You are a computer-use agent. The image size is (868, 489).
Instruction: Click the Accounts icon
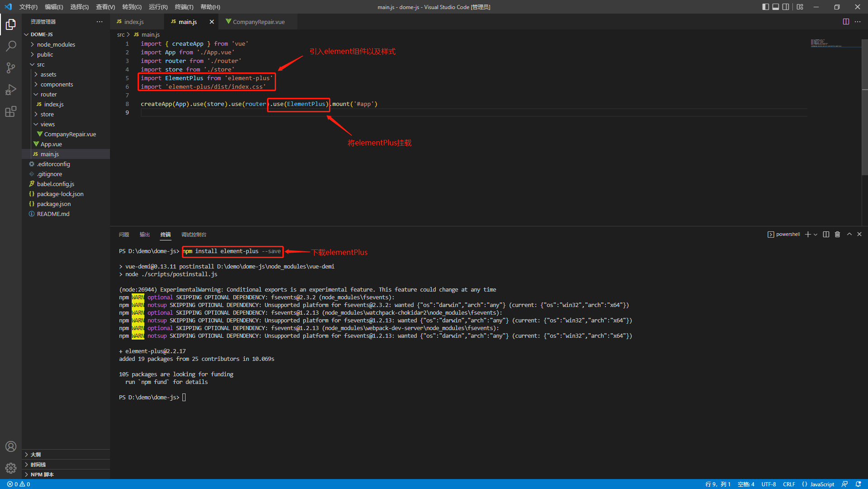coord(11,446)
